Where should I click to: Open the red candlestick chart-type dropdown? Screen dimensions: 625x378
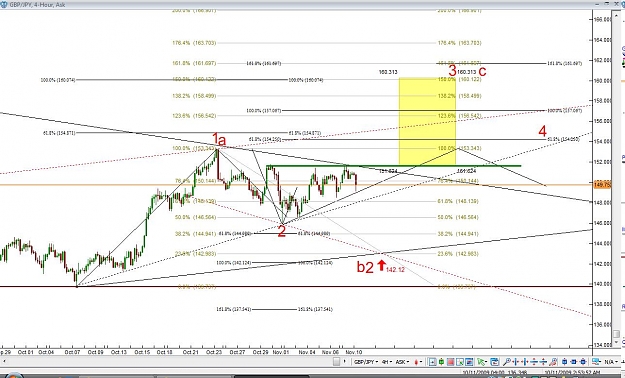coord(419,362)
